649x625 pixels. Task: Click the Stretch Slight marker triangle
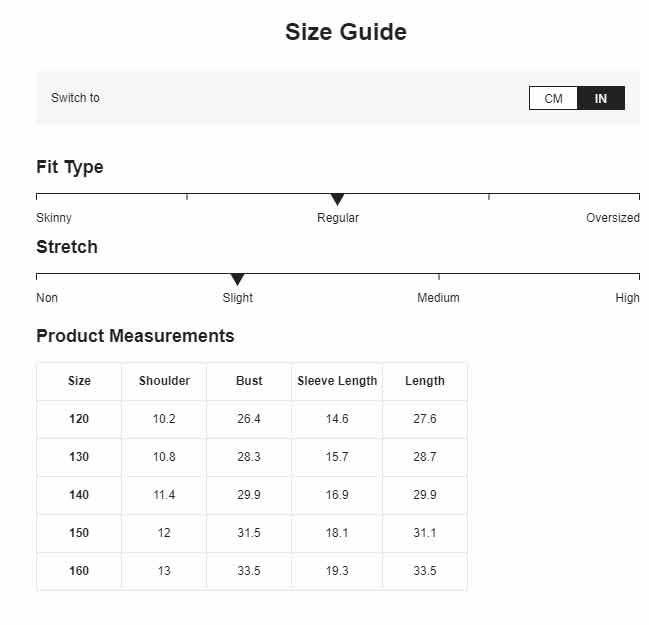(x=237, y=279)
